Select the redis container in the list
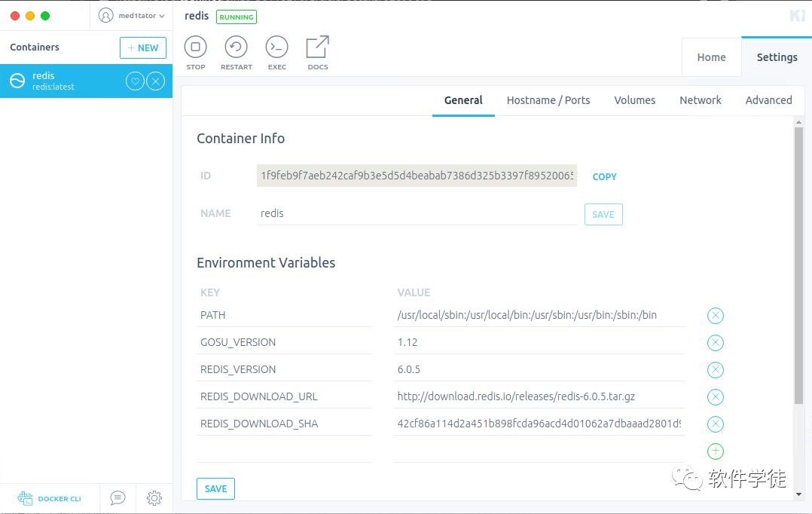The image size is (812, 514). 86,81
